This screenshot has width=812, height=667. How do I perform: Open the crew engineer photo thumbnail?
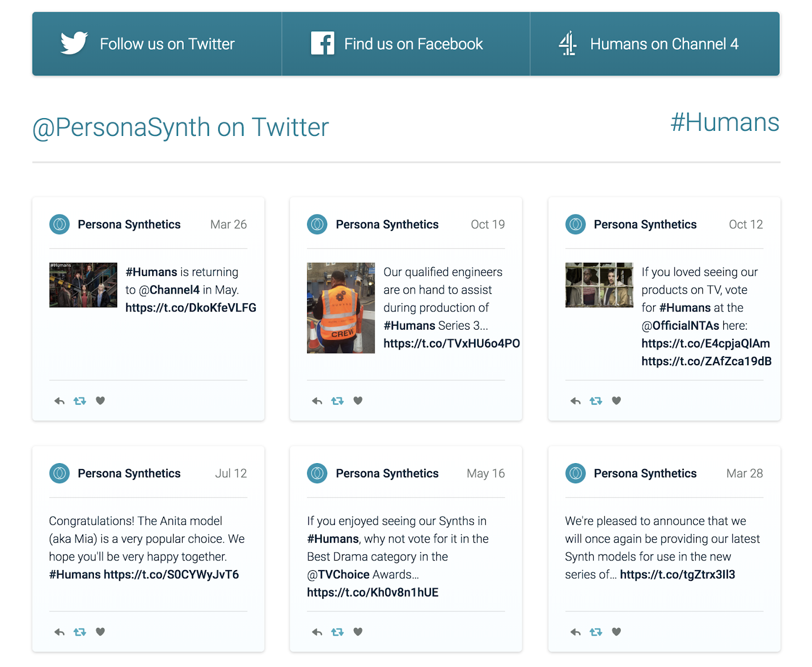341,308
